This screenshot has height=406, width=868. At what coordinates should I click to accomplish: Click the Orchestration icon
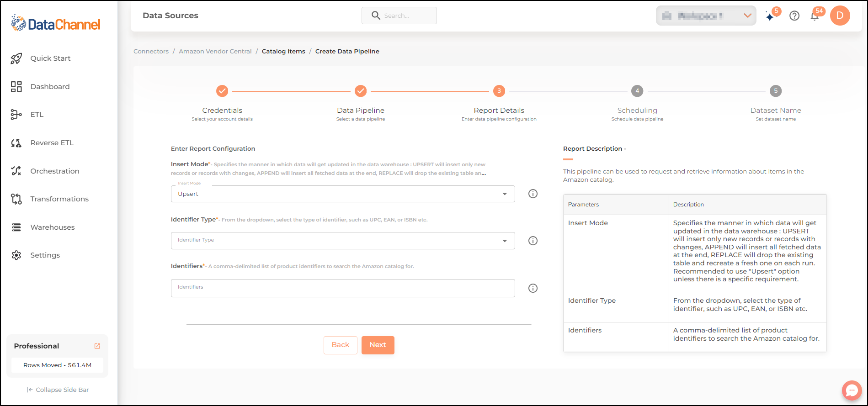point(16,171)
